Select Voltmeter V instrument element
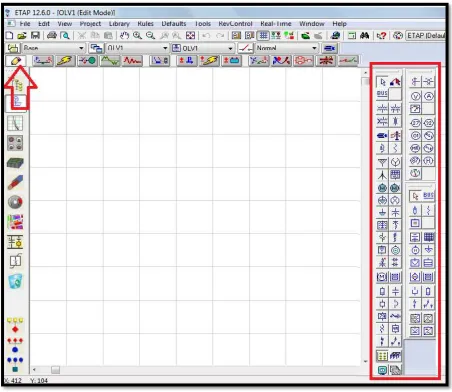Screen dimensions: 452x392 [x=415, y=96]
